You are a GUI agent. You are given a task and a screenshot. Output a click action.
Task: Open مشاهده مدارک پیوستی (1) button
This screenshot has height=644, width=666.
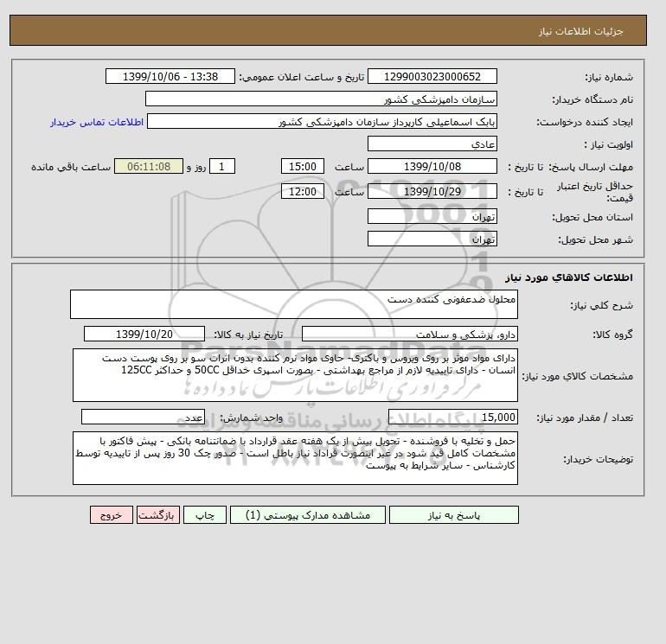pyautogui.click(x=308, y=515)
